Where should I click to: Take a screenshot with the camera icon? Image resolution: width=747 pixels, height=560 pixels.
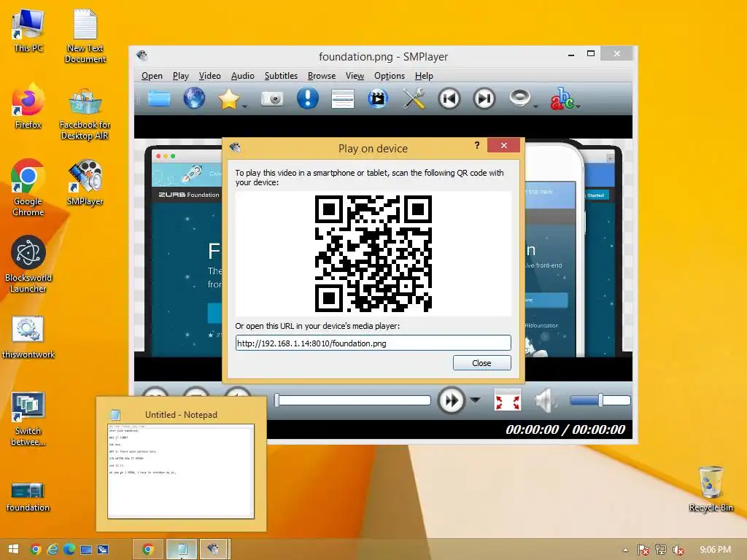[272, 98]
